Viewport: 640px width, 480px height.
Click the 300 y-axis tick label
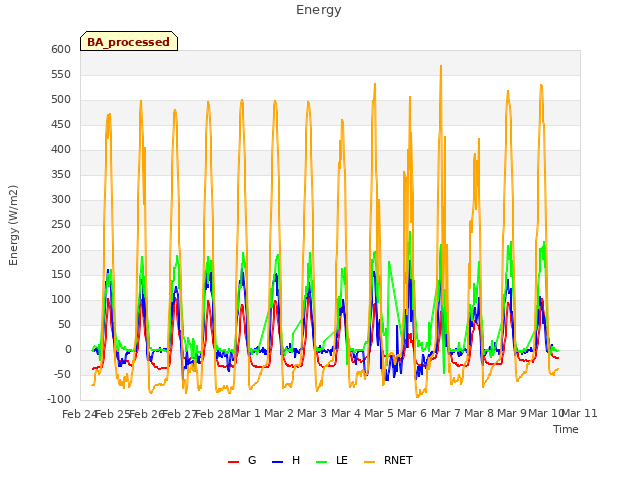61,200
